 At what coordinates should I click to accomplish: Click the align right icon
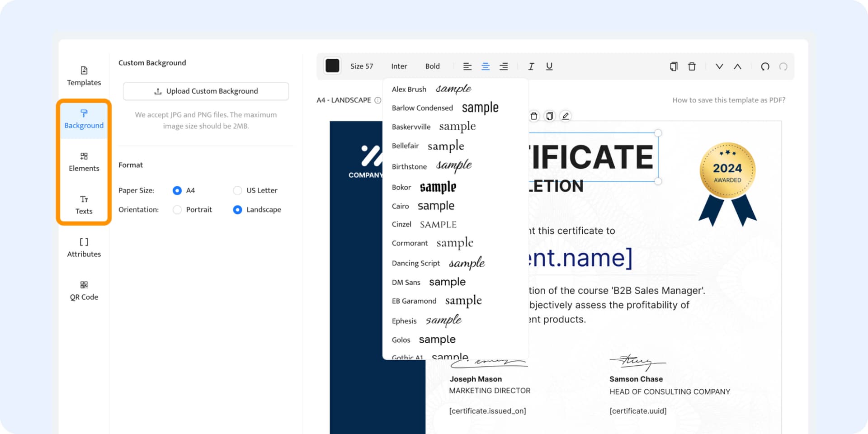(504, 66)
